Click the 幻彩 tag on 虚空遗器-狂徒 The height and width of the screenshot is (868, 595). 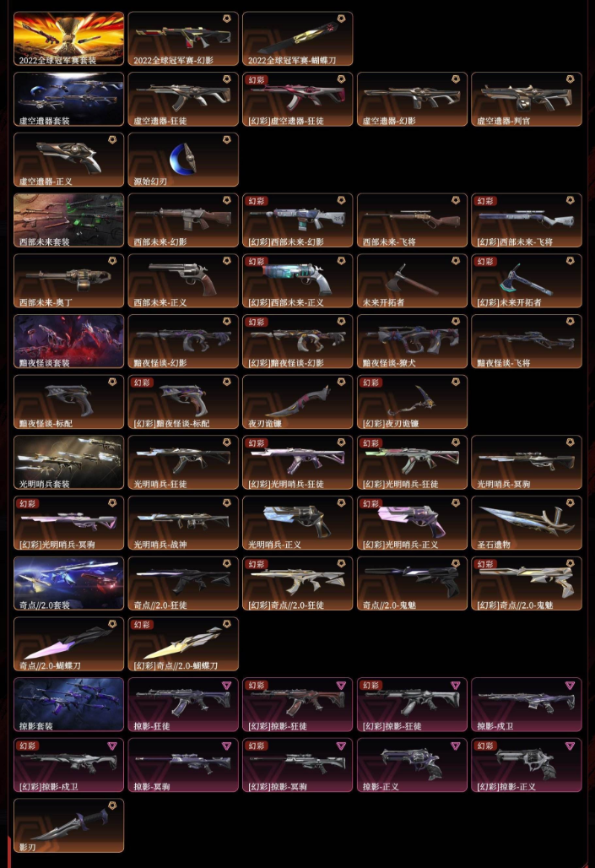point(257,79)
